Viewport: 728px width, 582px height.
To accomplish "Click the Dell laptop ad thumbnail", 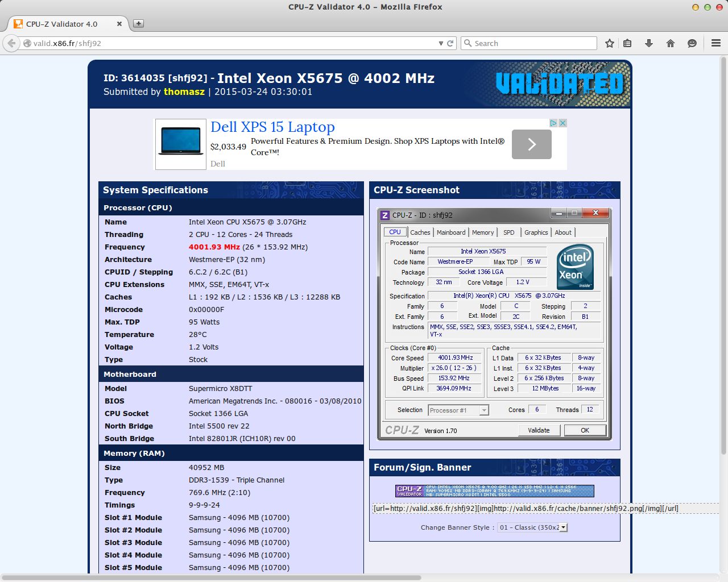I will (x=181, y=144).
